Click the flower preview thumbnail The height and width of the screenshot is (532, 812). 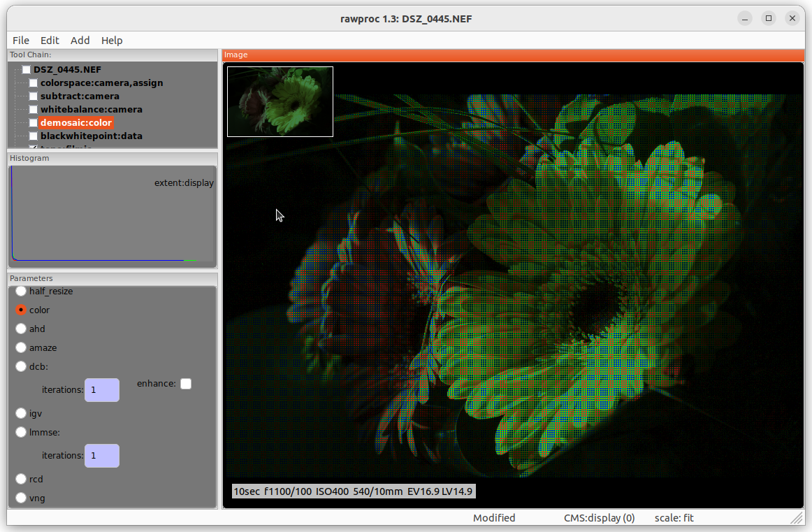pyautogui.click(x=280, y=101)
